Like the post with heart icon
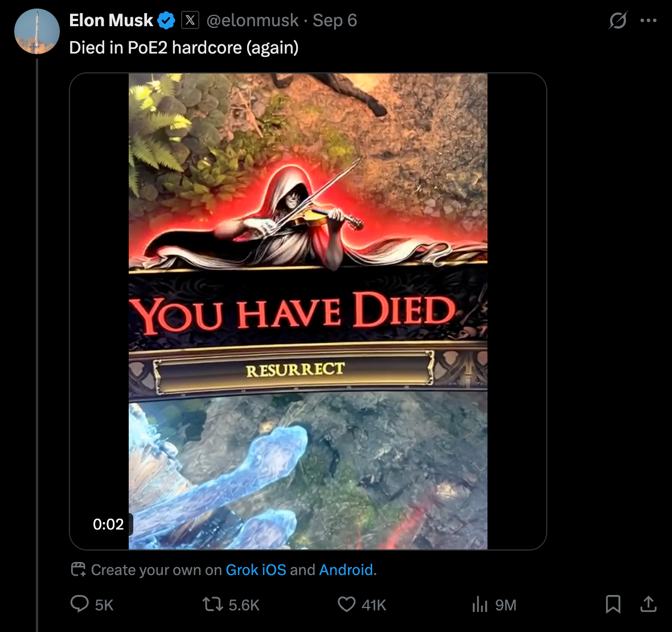The width and height of the screenshot is (672, 632). pos(346,604)
